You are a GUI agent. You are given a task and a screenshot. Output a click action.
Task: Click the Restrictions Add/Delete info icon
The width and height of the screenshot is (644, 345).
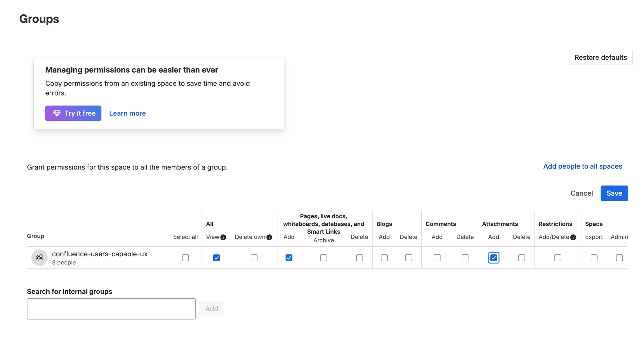(573, 237)
